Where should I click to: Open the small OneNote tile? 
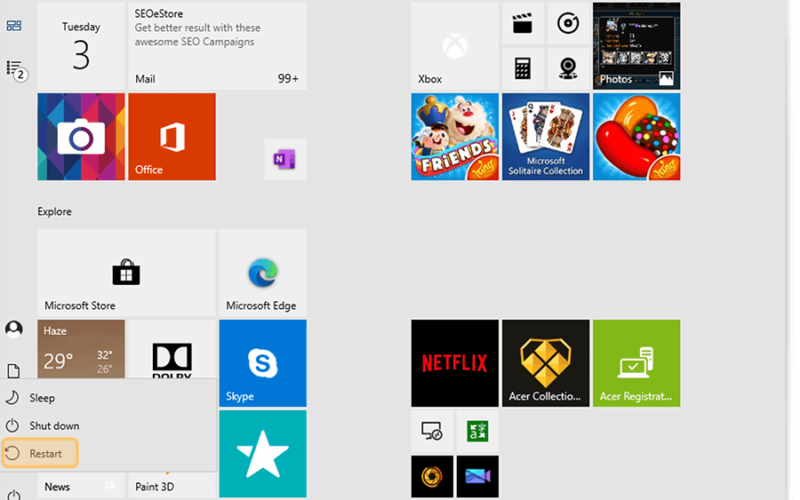tap(285, 159)
